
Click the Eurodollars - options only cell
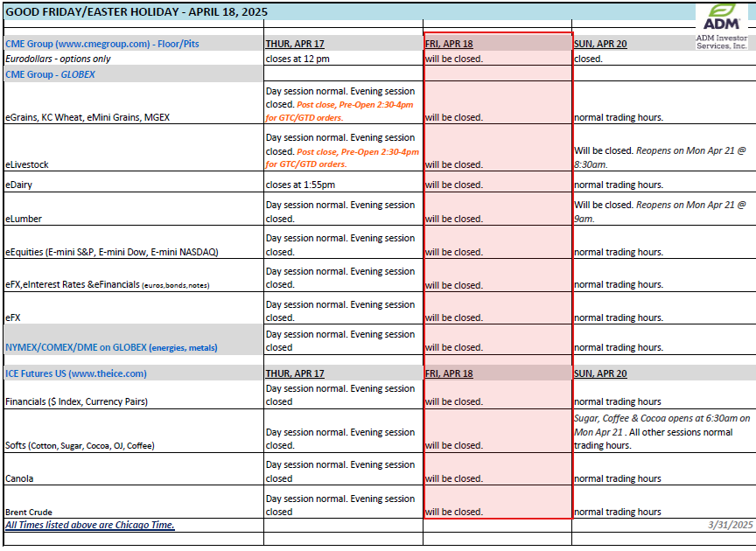58,59
